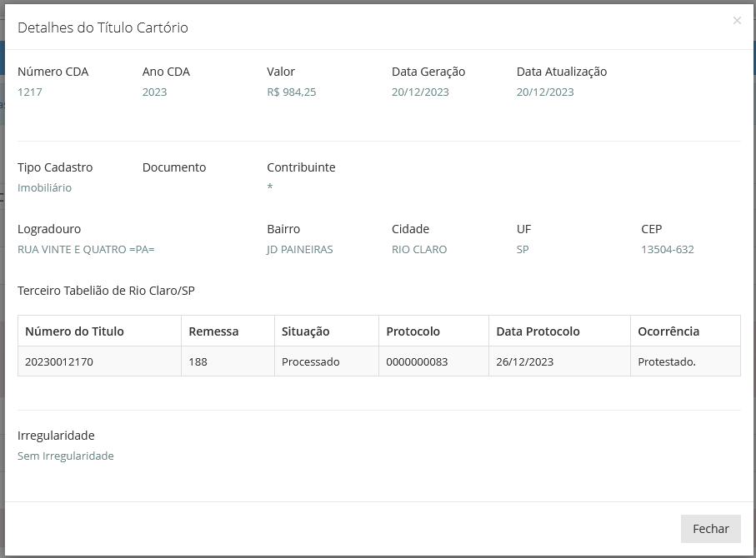This screenshot has width=756, height=558.
Task: Close the dialog with the X icon
Action: [737, 21]
